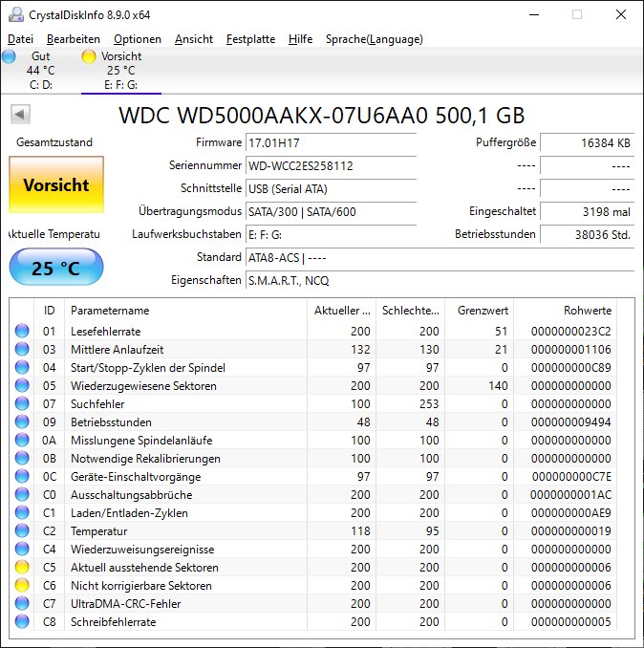Screen dimensions: 644x648
Task: Click the 25 °C temperature button
Action: [x=56, y=267]
